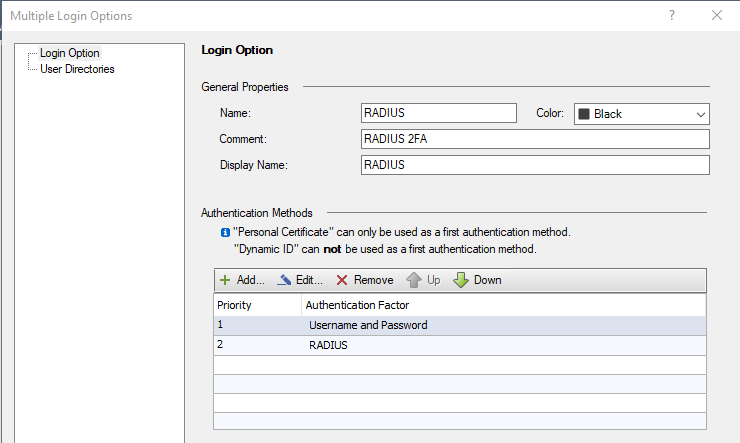Click the green Down arrow icon

(461, 280)
